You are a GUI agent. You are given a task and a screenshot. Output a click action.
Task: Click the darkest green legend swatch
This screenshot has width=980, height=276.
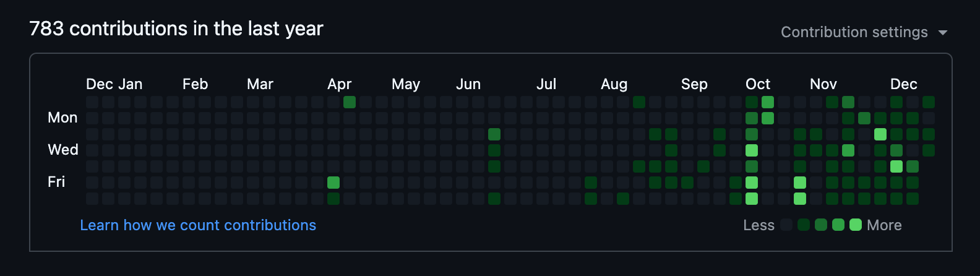click(804, 225)
